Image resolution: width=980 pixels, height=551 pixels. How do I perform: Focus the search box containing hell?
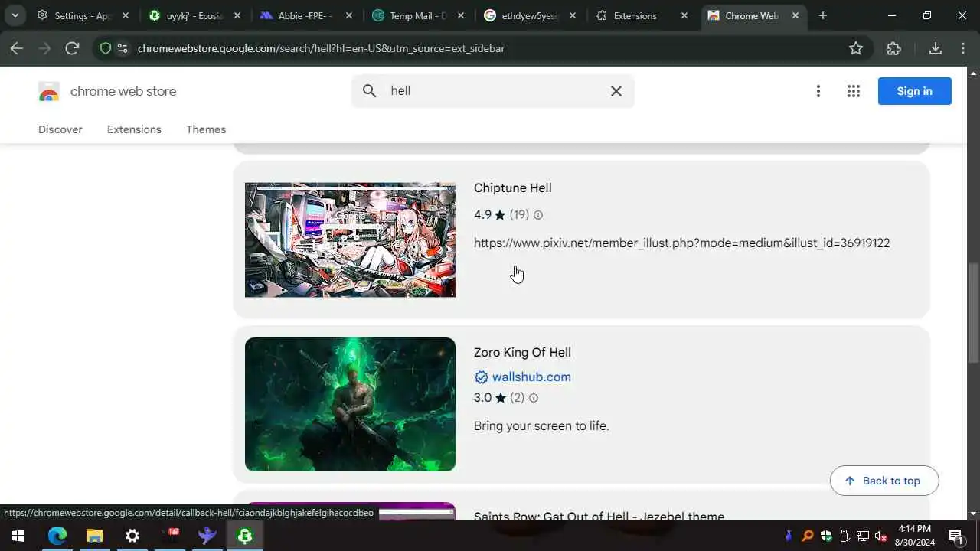(494, 91)
